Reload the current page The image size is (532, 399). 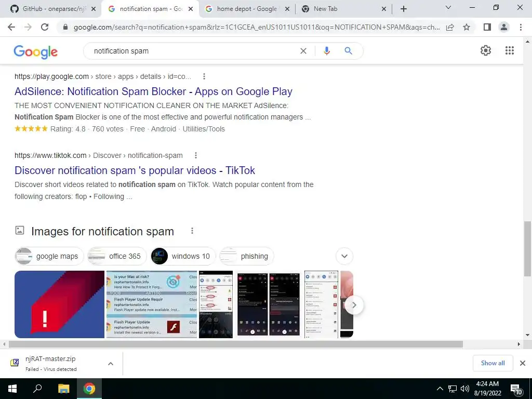point(45,27)
